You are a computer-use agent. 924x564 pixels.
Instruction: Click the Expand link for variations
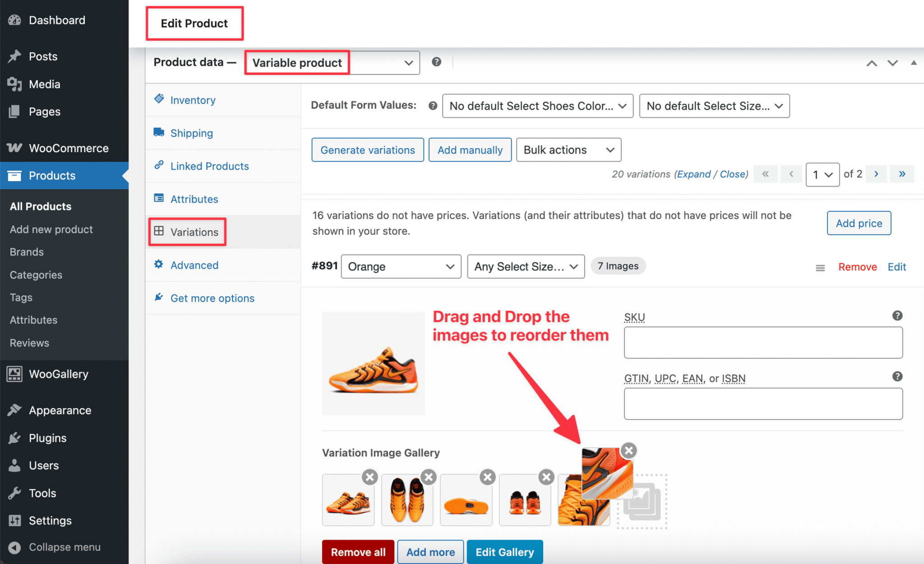point(694,174)
